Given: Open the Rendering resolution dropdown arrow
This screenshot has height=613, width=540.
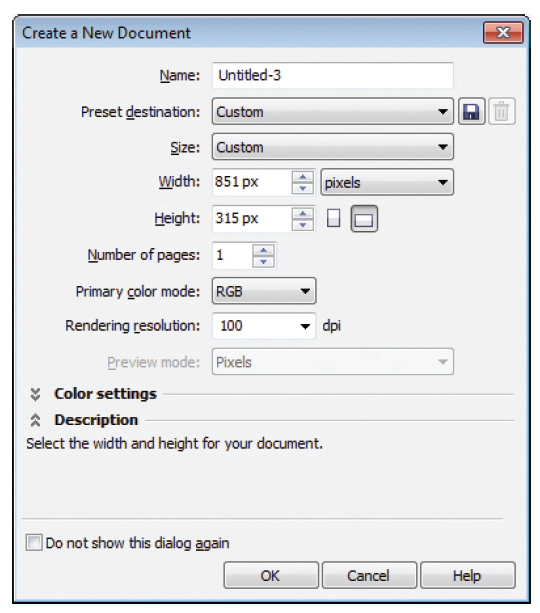Looking at the screenshot, I should tap(305, 326).
